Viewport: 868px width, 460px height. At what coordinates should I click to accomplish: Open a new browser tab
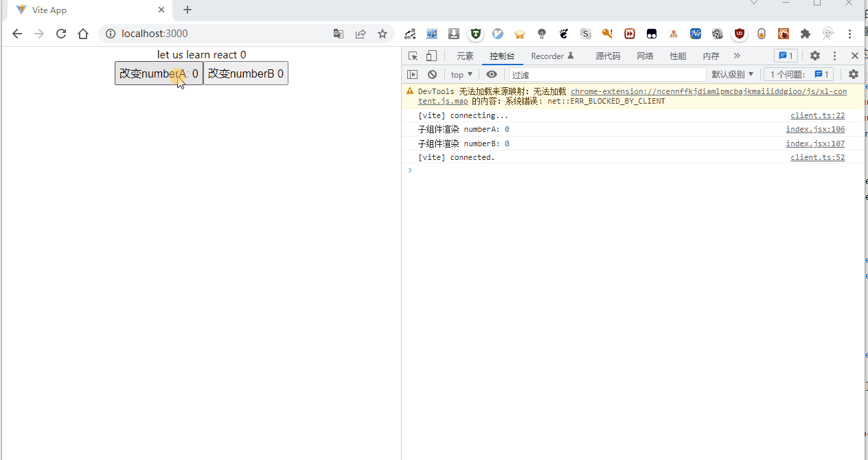point(187,10)
